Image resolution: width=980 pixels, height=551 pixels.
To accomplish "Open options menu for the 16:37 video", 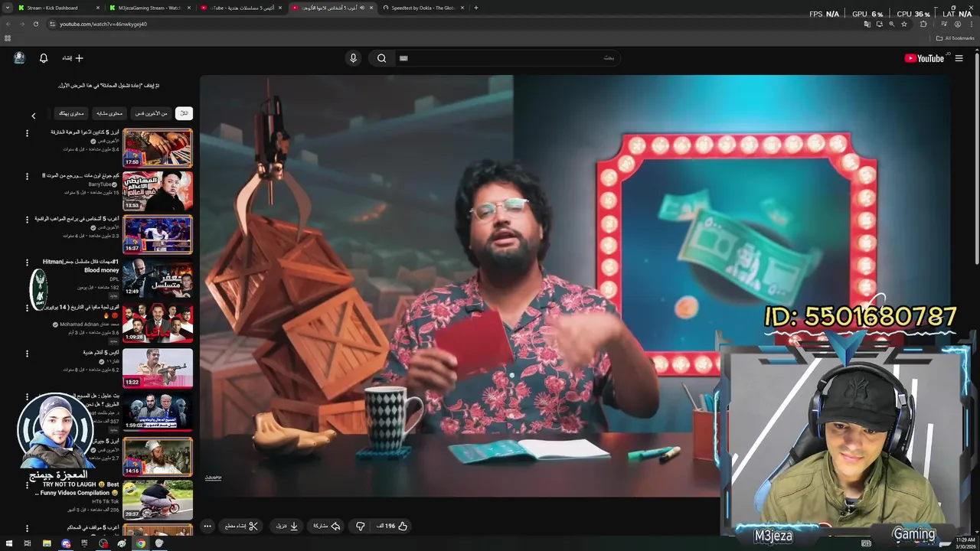I will coord(27,220).
